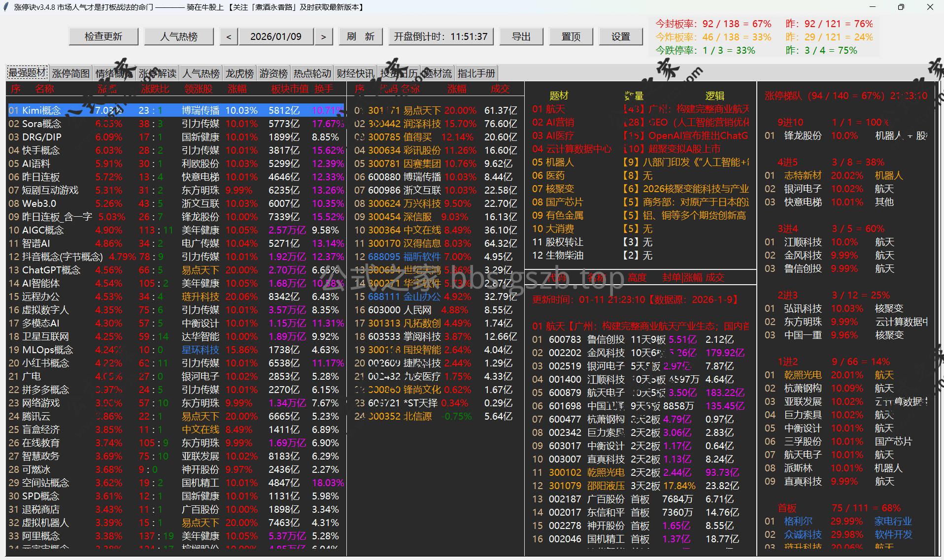Open the 人气热榜 toolbar button beside 检查更新
944x560 pixels.
179,36
